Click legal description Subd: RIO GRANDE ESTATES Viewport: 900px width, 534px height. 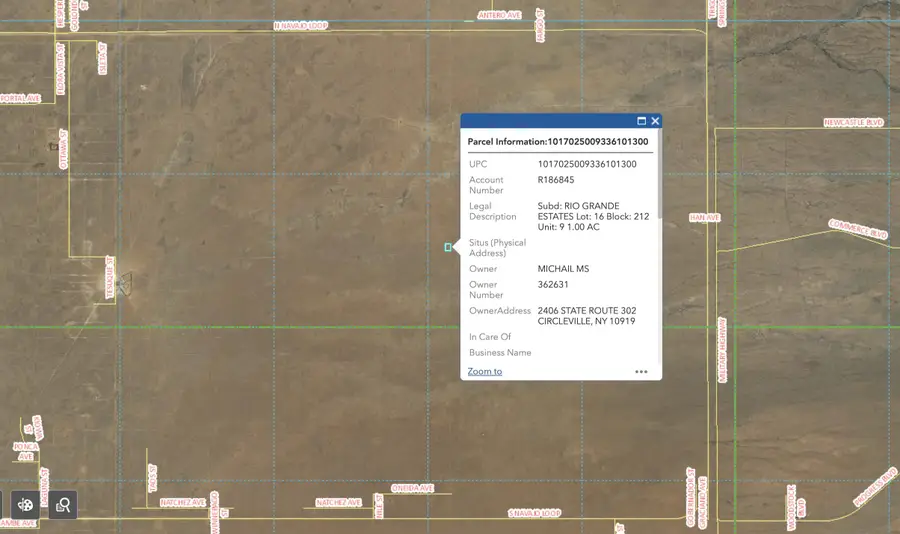tap(593, 216)
